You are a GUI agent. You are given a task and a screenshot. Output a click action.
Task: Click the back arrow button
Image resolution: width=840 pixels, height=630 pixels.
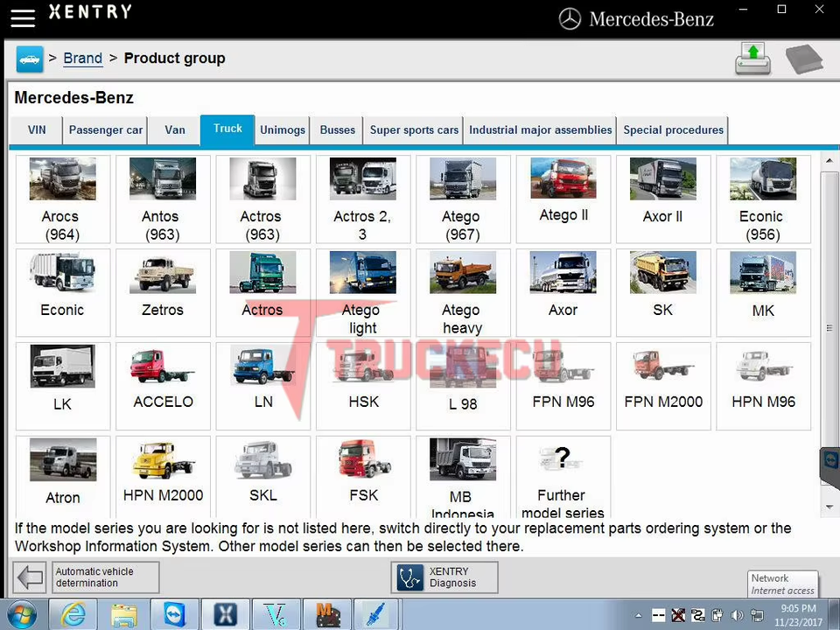(30, 577)
